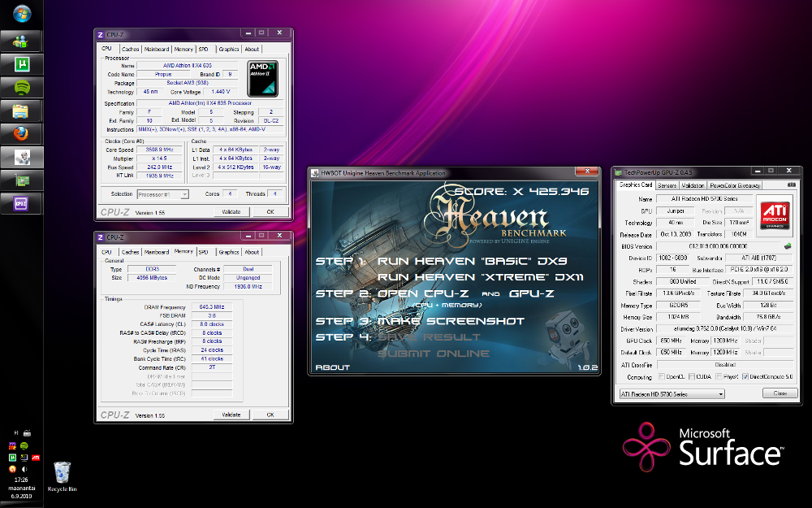This screenshot has height=508, width=812.
Task: Uncheck DirectCompute 5.0 checkbox
Action: point(745,377)
